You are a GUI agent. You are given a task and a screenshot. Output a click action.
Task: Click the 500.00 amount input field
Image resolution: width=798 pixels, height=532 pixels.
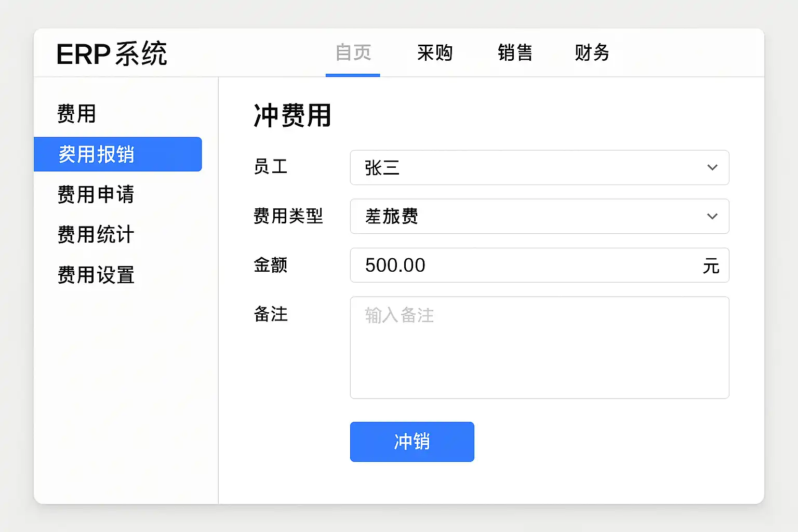(525, 265)
